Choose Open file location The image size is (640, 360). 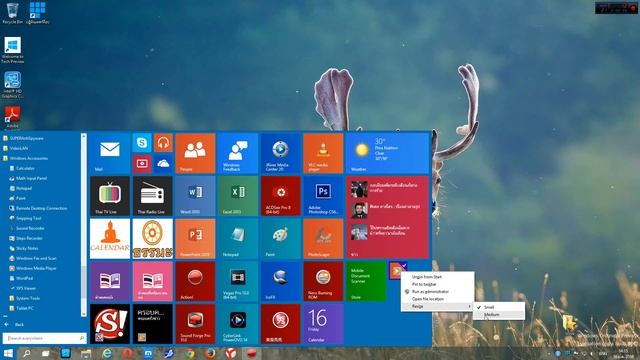click(x=437, y=299)
